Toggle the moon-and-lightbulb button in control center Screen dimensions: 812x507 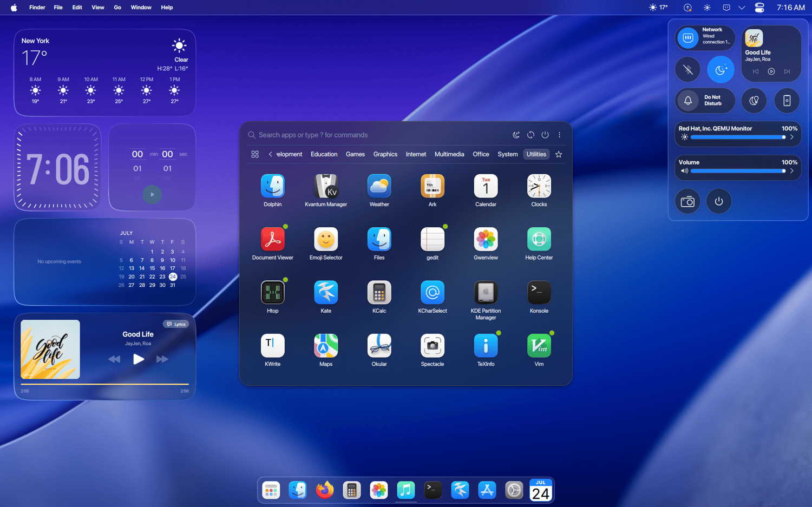754,101
